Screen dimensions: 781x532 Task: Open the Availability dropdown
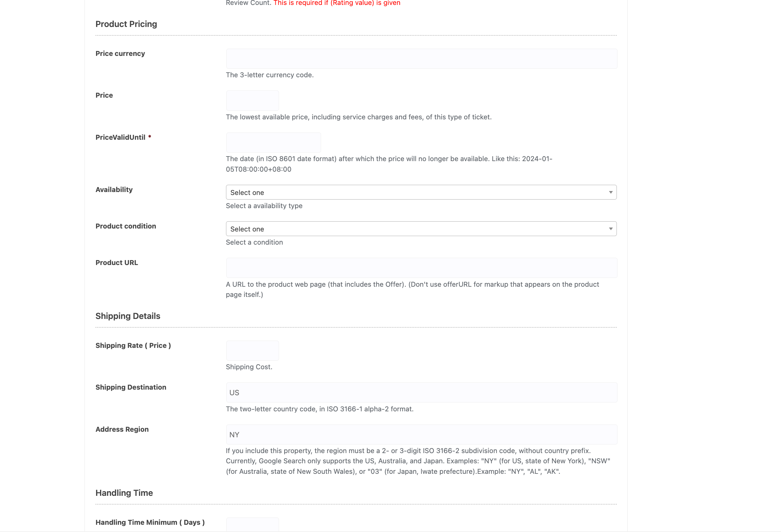click(421, 192)
